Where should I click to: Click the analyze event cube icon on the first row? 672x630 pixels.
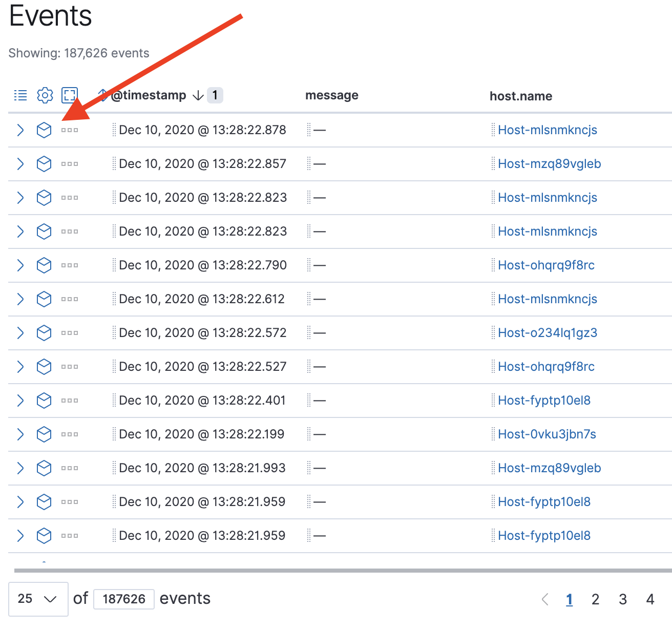(x=44, y=130)
